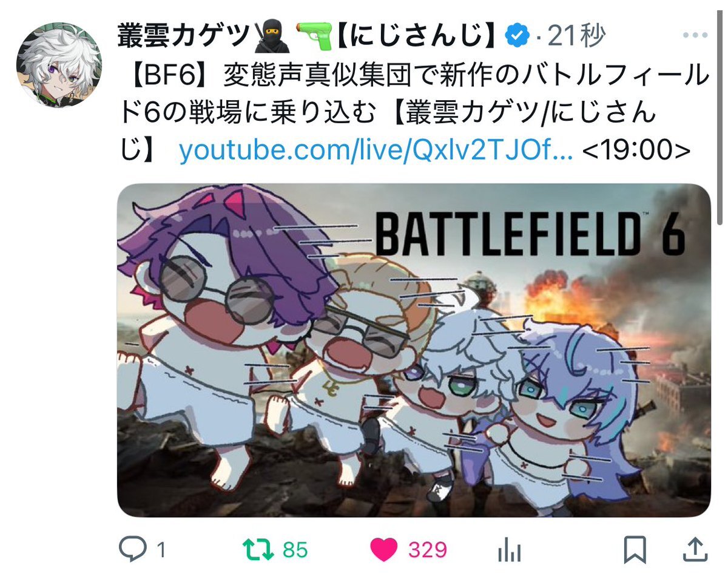Unlike the tweet via pink heart icon
Screen dimensions: 728x582
(x=384, y=550)
